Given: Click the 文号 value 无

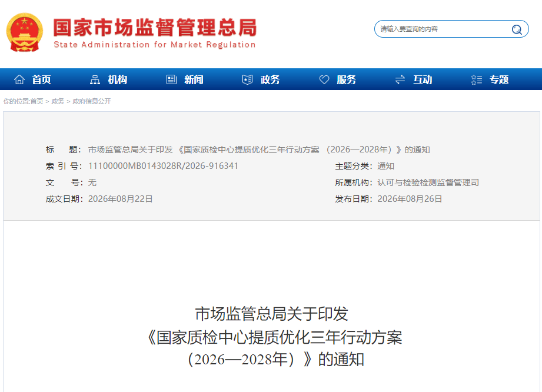Looking at the screenshot, I should 92,182.
